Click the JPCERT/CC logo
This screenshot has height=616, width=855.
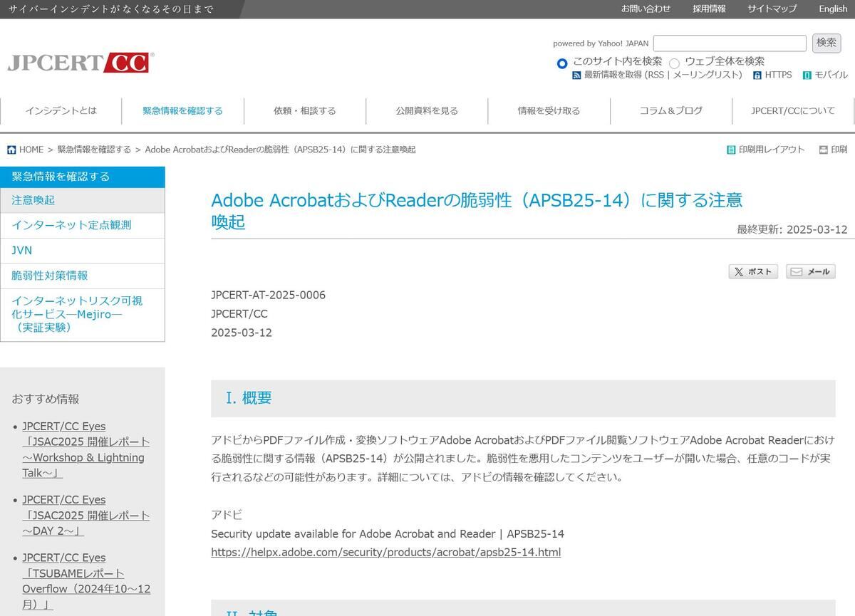click(x=81, y=63)
